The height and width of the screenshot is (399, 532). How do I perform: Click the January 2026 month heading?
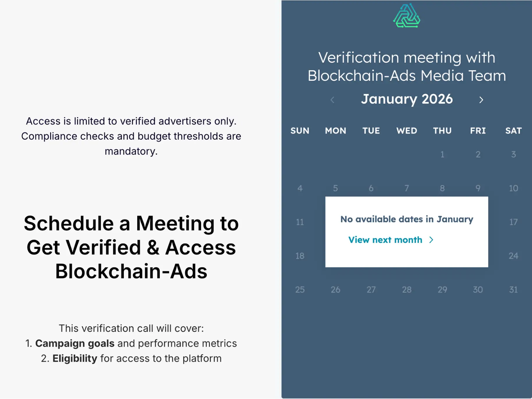pyautogui.click(x=407, y=99)
